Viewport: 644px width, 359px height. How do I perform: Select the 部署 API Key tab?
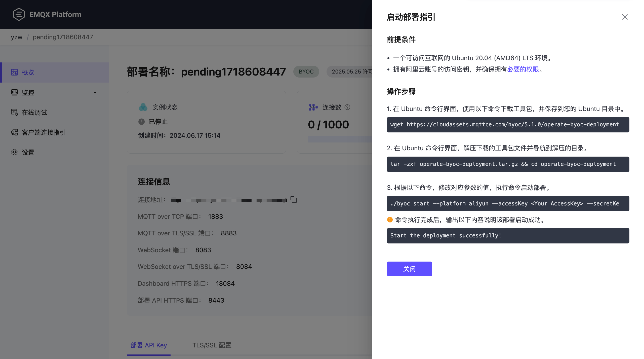(x=148, y=345)
